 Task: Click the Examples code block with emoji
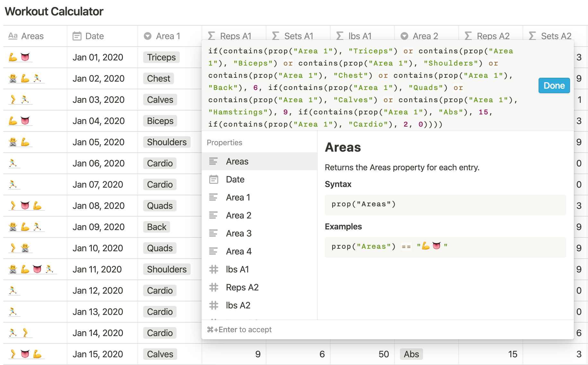point(445,247)
